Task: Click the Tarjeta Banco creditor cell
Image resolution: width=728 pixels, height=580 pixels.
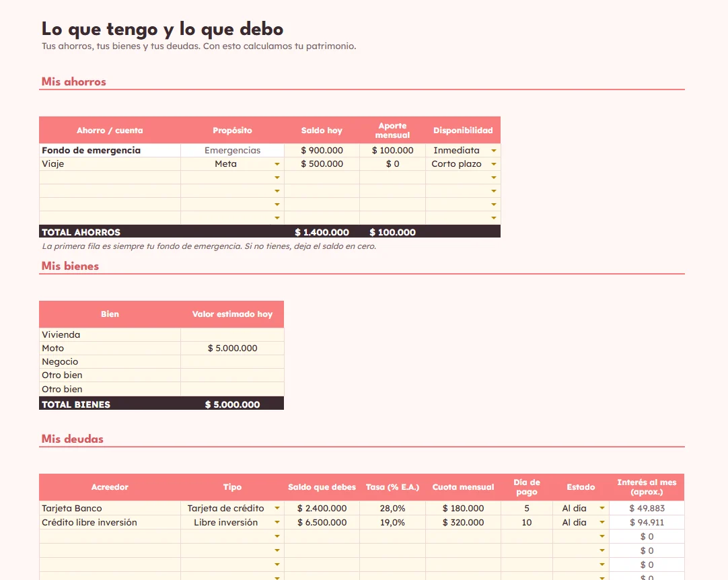Action: [110, 508]
